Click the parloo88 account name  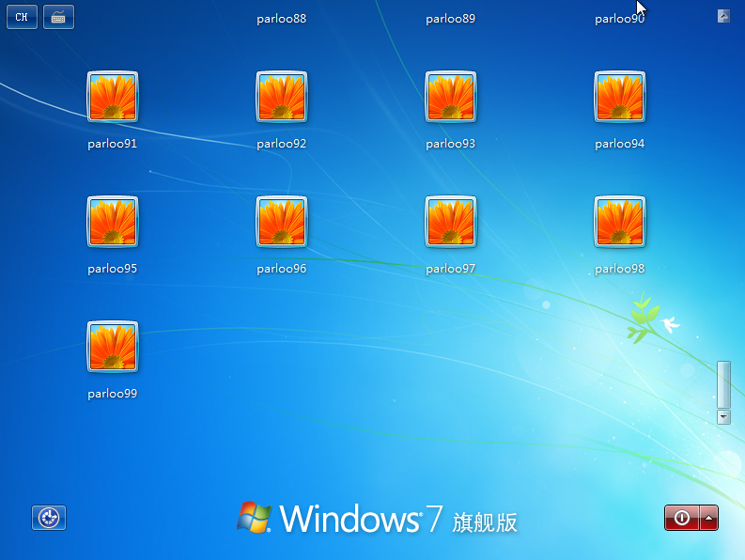tap(282, 19)
